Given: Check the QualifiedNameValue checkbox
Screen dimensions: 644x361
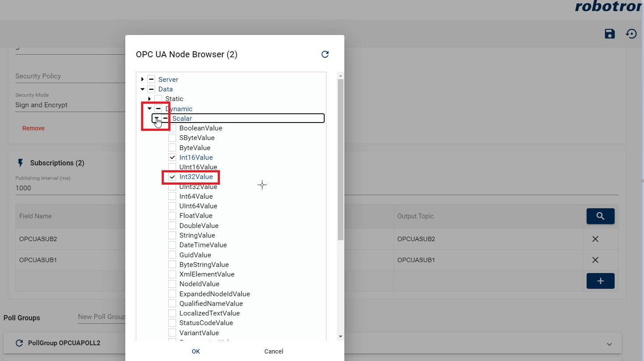Looking at the screenshot, I should point(172,303).
